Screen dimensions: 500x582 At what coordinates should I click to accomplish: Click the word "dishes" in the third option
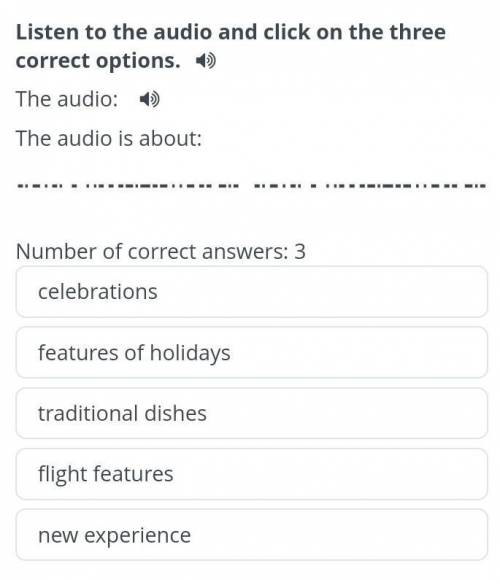click(175, 413)
